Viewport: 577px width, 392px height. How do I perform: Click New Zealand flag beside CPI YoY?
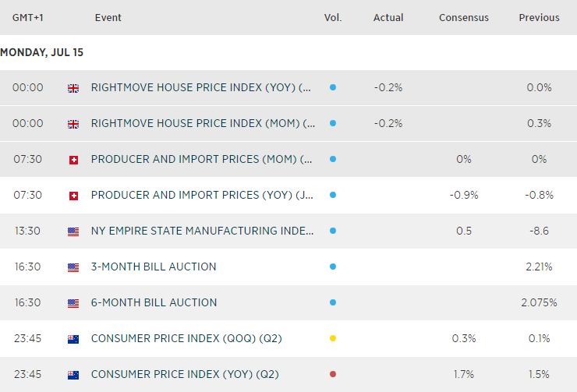pyautogui.click(x=74, y=375)
